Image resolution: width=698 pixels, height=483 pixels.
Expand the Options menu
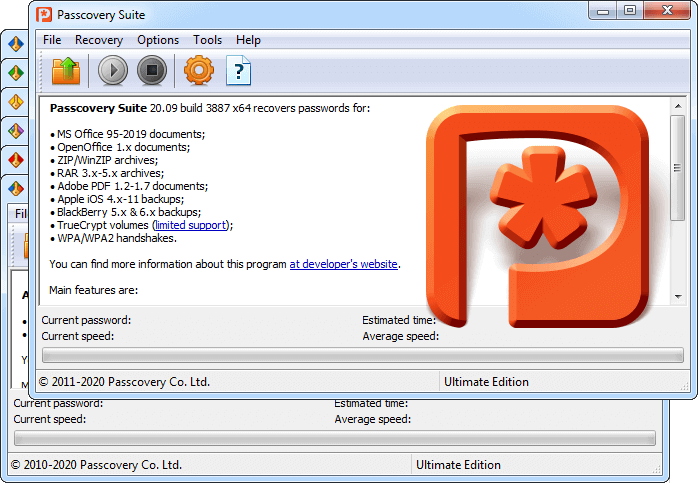(x=158, y=40)
